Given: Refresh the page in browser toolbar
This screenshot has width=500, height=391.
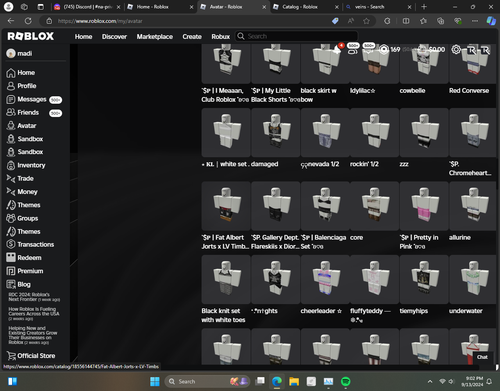Looking at the screenshot, I should (x=28, y=21).
